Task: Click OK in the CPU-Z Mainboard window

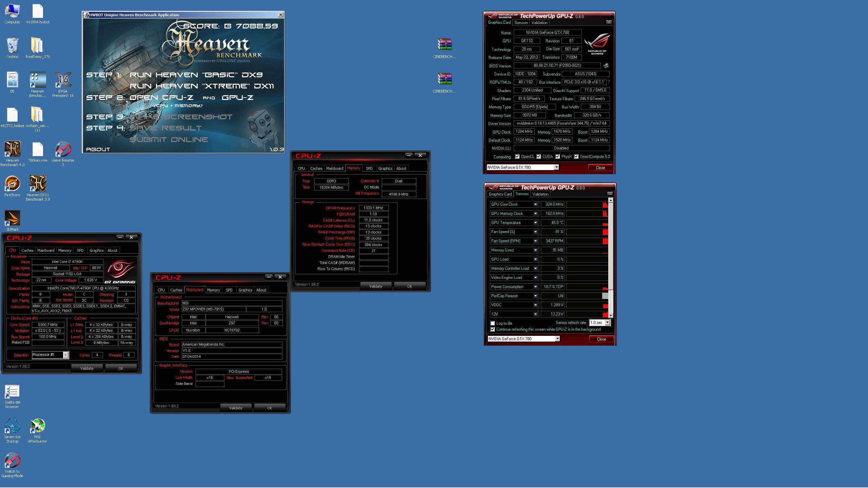Action: (270, 408)
